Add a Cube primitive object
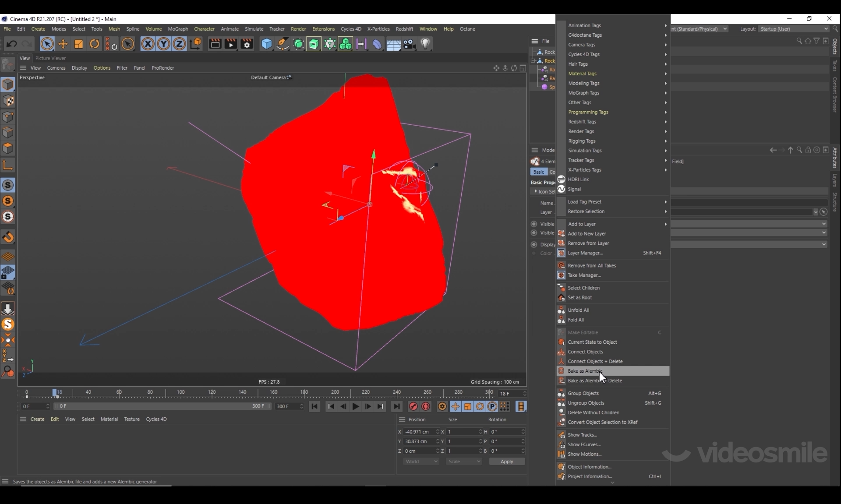Viewport: 841px width, 504px height. [x=266, y=44]
